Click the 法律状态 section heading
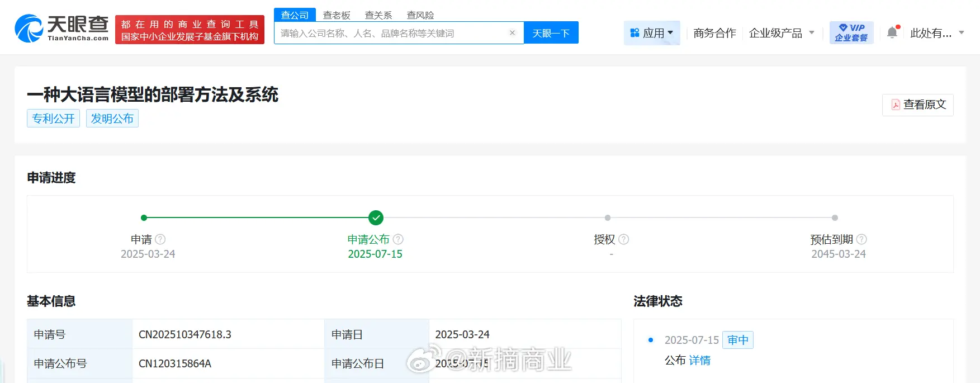This screenshot has height=383, width=980. [x=658, y=301]
